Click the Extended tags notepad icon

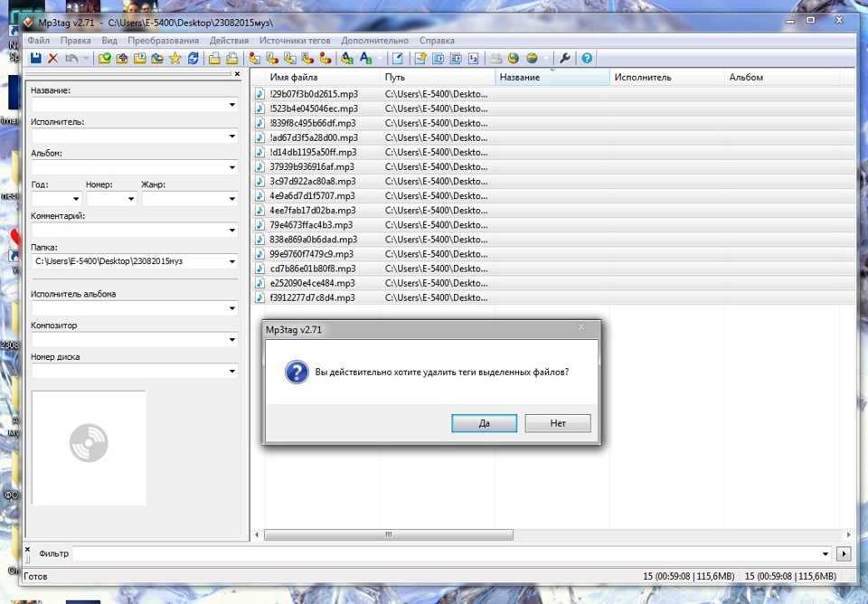click(x=398, y=58)
